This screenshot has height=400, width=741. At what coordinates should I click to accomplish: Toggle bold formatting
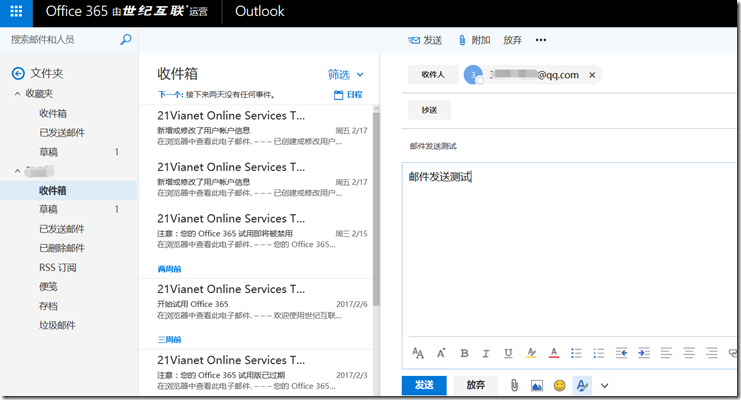(x=464, y=353)
